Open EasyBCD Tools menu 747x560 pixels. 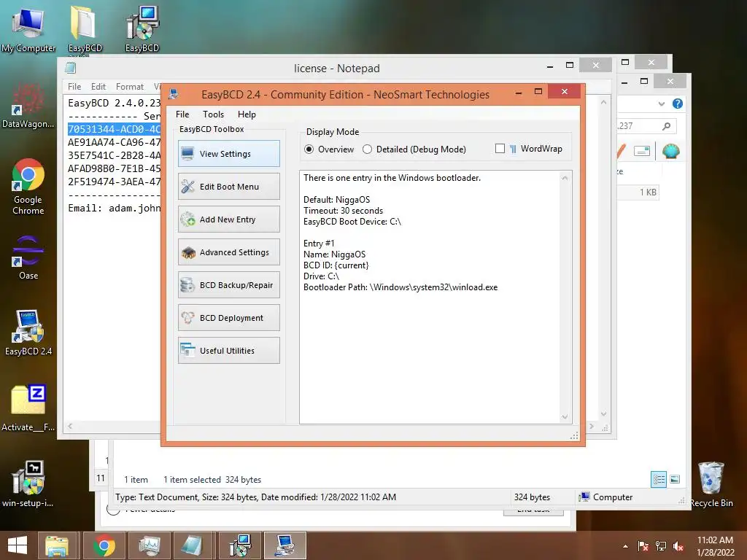pyautogui.click(x=213, y=114)
